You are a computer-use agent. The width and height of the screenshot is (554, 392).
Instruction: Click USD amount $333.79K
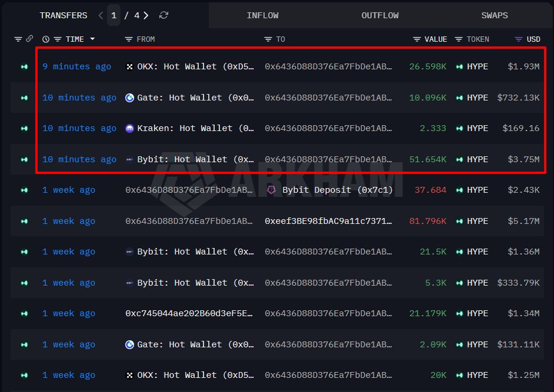(x=518, y=283)
